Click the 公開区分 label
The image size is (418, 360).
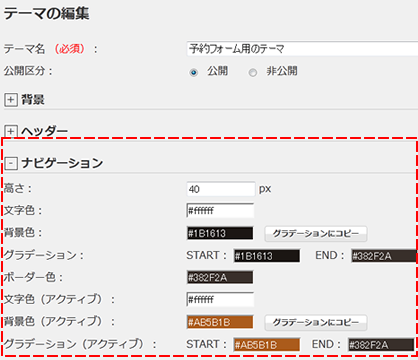[x=28, y=71]
